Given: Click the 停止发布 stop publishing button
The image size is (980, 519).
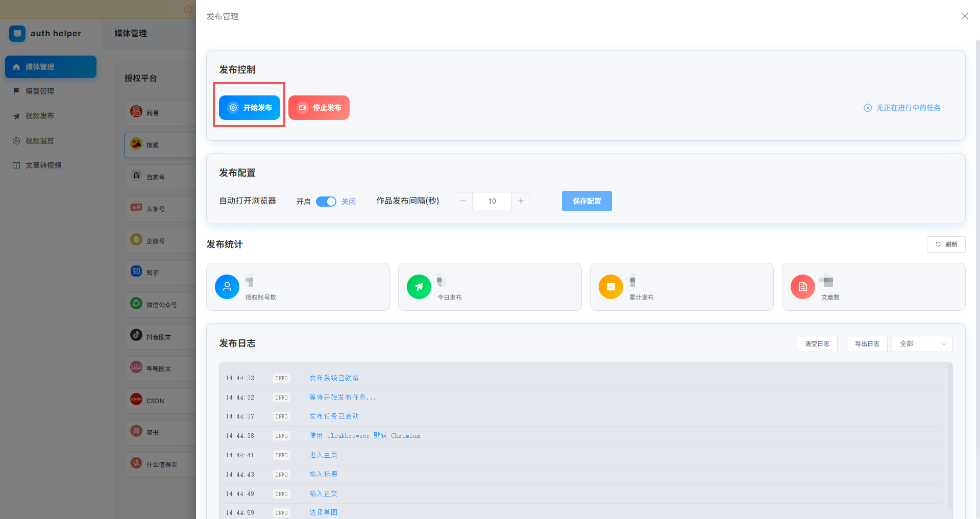Looking at the screenshot, I should [319, 108].
